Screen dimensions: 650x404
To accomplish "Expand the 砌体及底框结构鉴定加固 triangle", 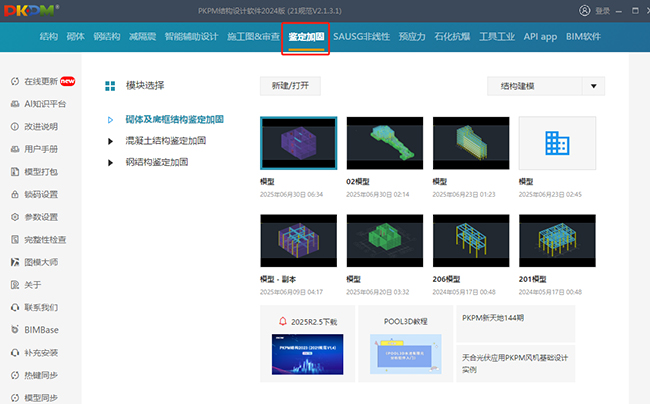I will pos(110,120).
